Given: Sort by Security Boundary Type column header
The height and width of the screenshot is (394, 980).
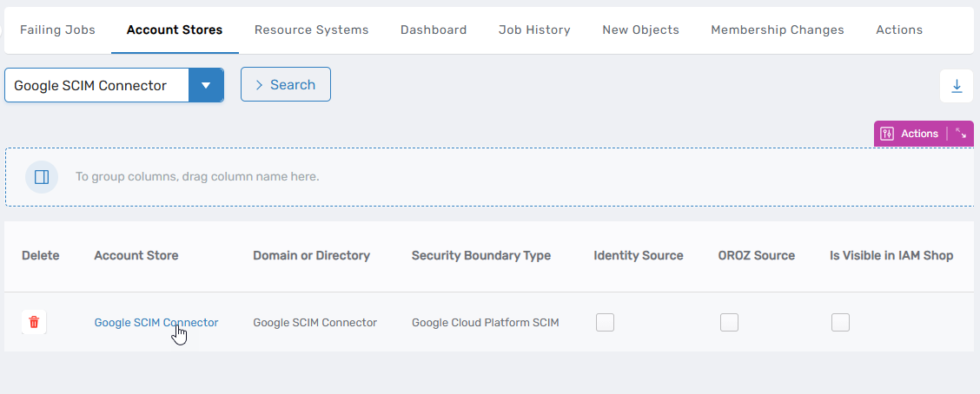Looking at the screenshot, I should tap(480, 255).
